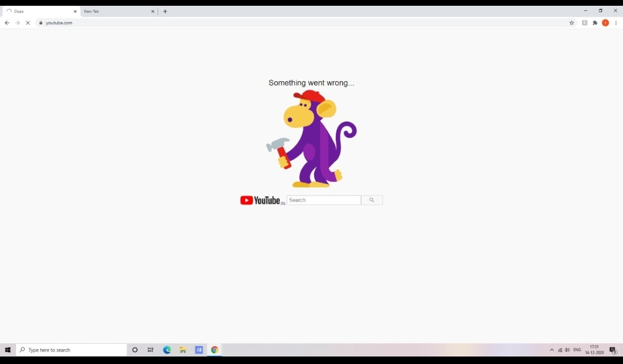Open the Windows Start menu
Screen dimensions: 623x364
coord(7,350)
